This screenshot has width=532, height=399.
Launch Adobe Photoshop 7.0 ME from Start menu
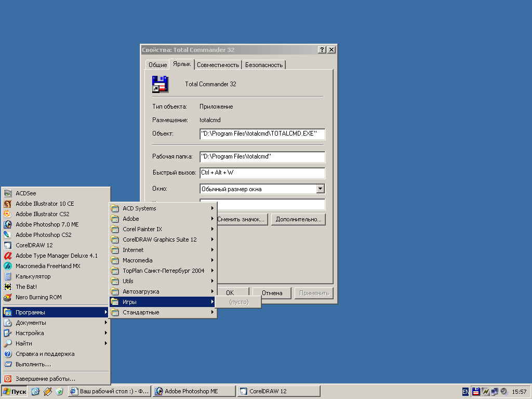pos(56,224)
